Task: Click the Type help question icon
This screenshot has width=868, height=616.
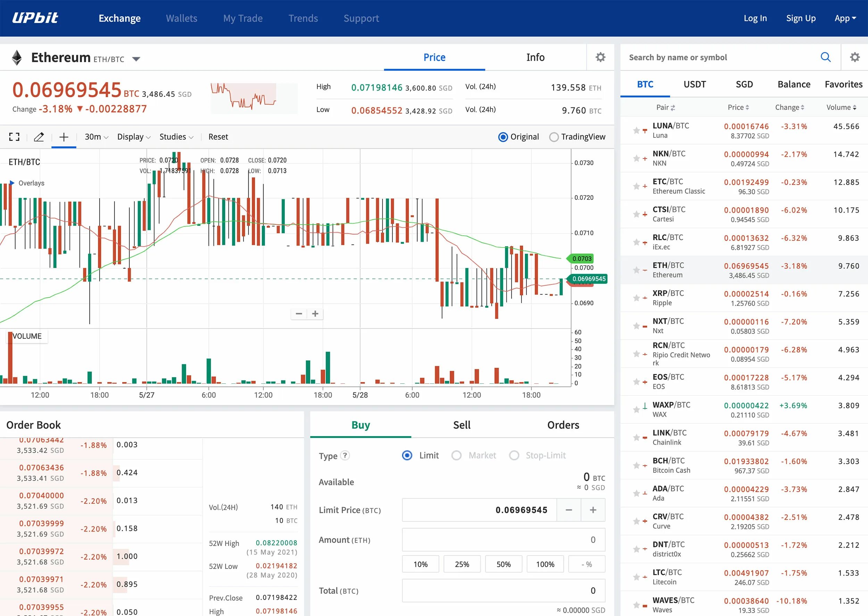Action: point(345,456)
